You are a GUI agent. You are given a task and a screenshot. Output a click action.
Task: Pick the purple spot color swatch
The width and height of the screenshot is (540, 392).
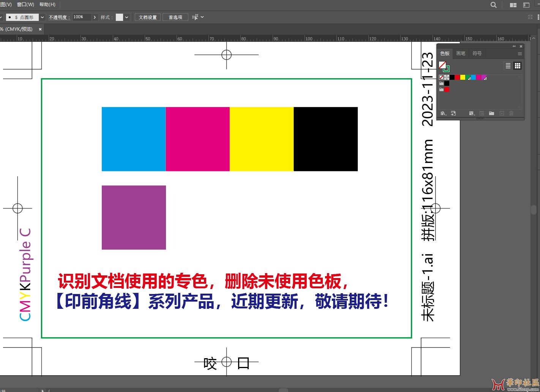(484, 77)
